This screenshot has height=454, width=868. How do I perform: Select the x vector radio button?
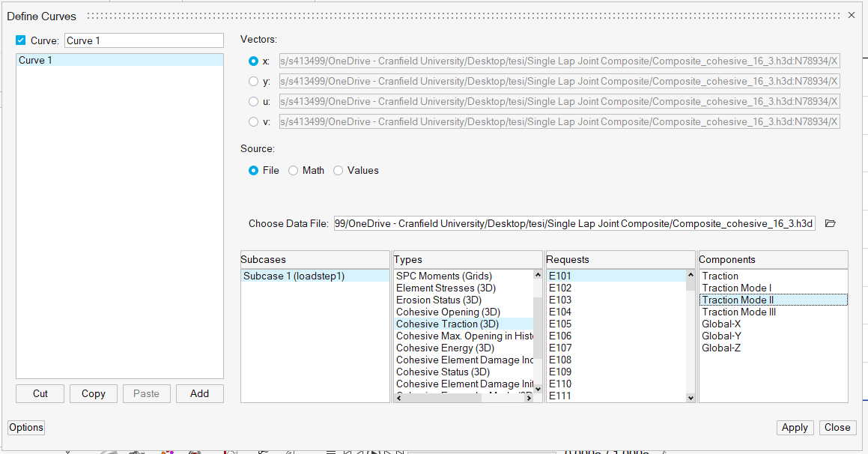coord(254,61)
